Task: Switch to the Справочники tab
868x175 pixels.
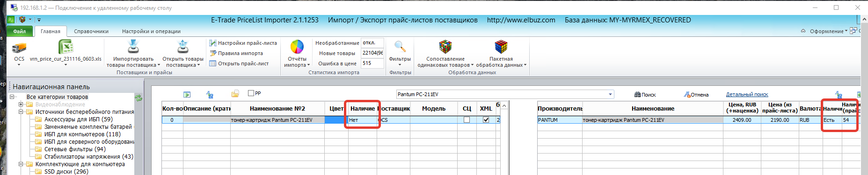Action: (x=91, y=31)
